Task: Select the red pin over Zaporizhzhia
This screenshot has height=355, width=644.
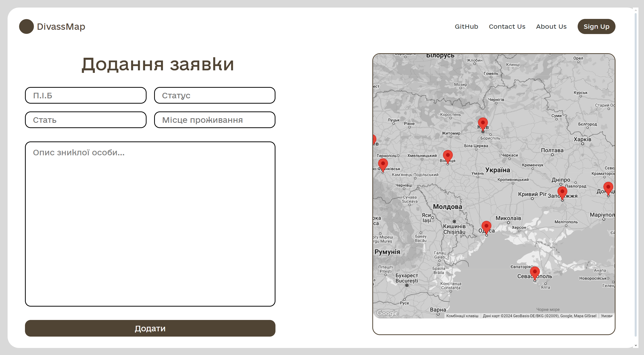Action: (x=562, y=192)
